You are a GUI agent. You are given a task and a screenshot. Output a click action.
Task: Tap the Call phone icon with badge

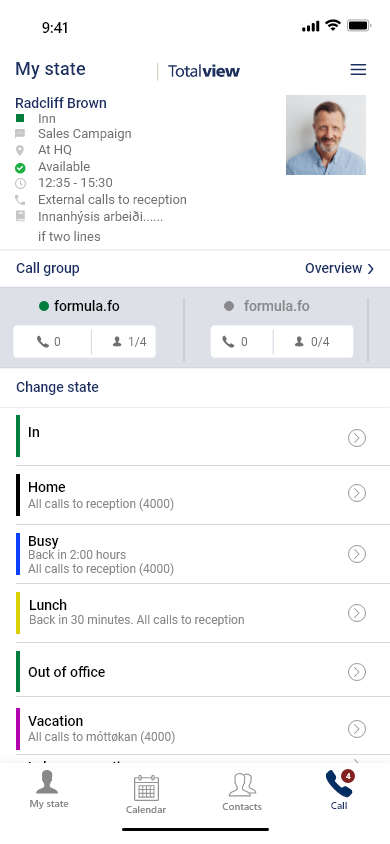click(x=339, y=784)
